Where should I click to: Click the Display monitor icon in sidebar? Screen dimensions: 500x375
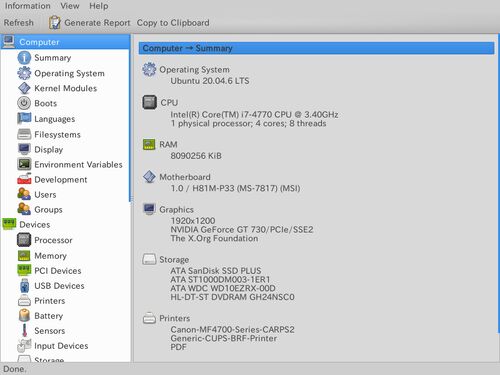24,149
